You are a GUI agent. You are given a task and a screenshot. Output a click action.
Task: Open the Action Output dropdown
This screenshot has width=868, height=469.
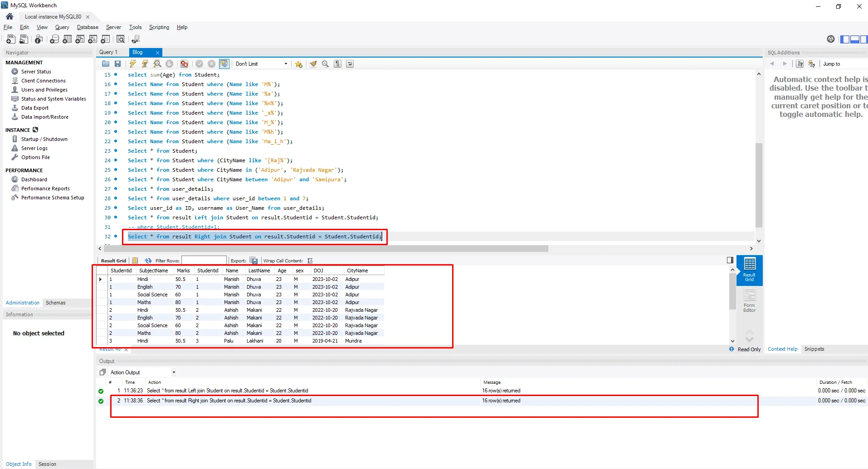[x=142, y=372]
